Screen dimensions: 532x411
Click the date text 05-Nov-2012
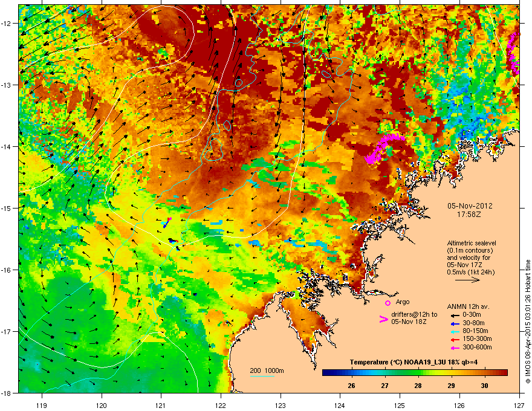tap(470, 206)
